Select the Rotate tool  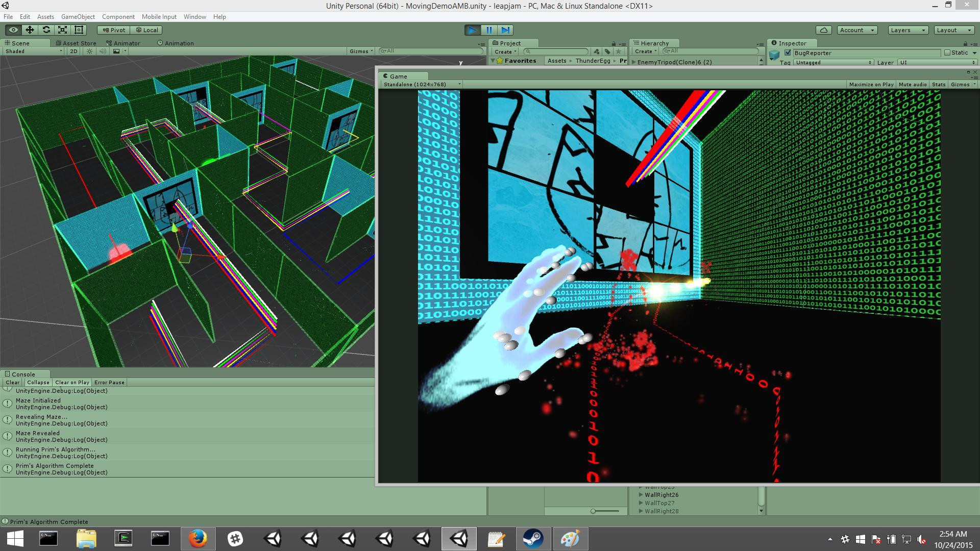pos(46,30)
